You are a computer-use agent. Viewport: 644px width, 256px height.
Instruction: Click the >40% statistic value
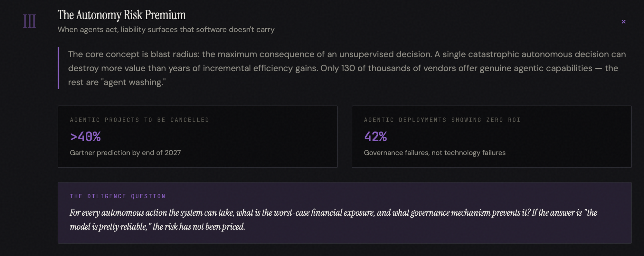click(85, 137)
